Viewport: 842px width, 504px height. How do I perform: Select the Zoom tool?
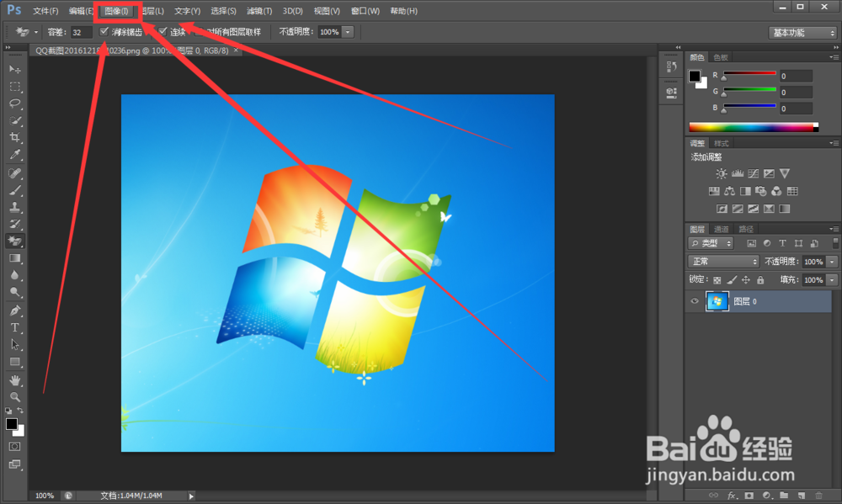[x=14, y=397]
